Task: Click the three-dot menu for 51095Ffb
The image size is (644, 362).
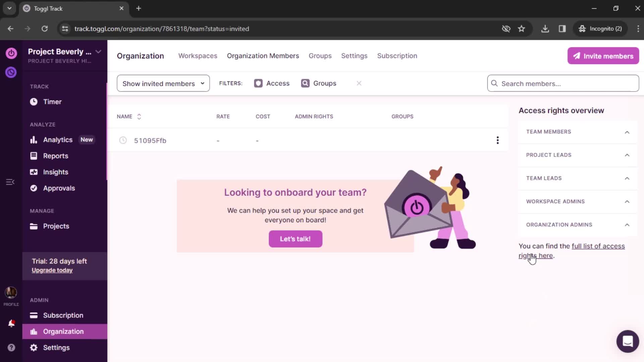Action: (498, 140)
